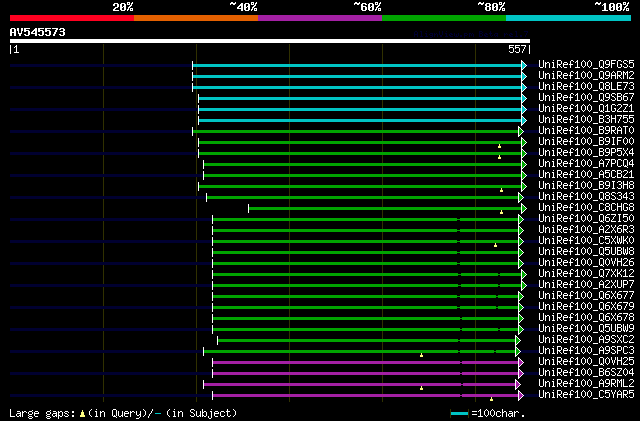Viewport: 640px width, 421px height.
Task: Click the short green alignment bar for C8CHG8
Action: (385, 209)
